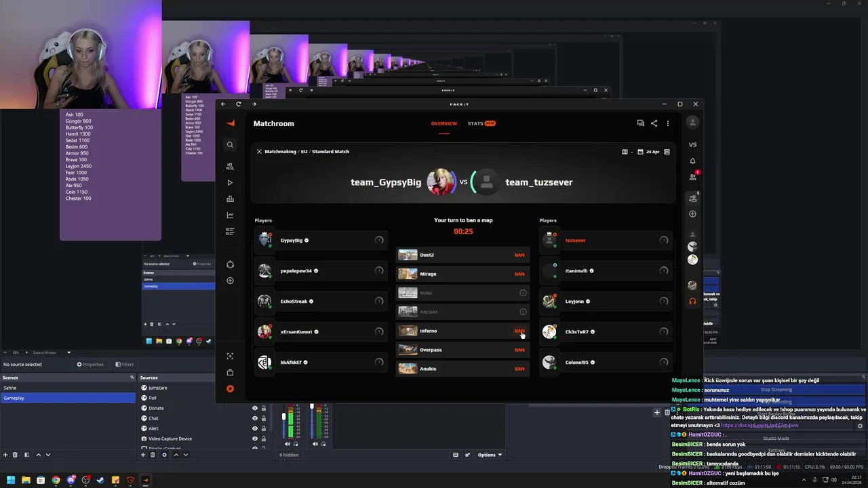Click the orange headset icon in right sidebar

coord(692,301)
